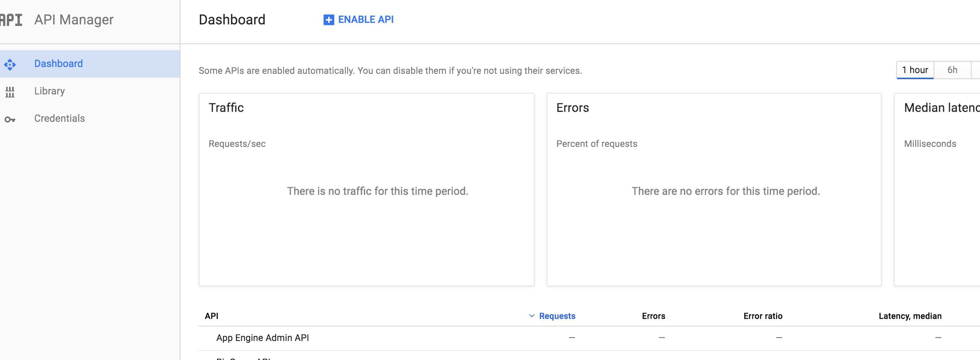Click the Dashboard diamond icon in sidebar
Image resolution: width=980 pixels, height=360 pixels.
10,64
